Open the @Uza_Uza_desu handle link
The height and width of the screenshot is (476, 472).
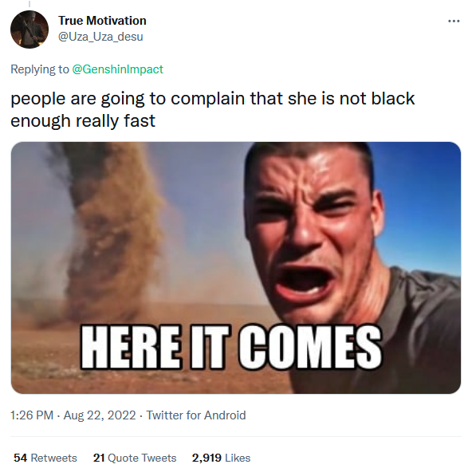tap(100, 37)
